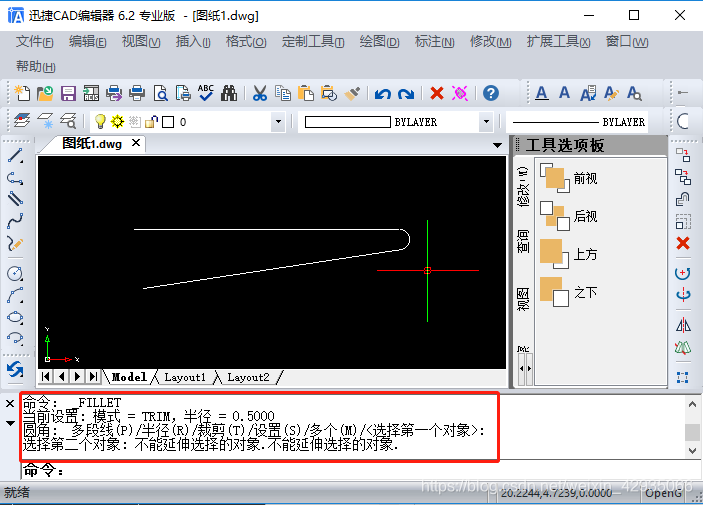The image size is (703, 505).
Task: Copy selection with the copy icon
Action: [283, 93]
